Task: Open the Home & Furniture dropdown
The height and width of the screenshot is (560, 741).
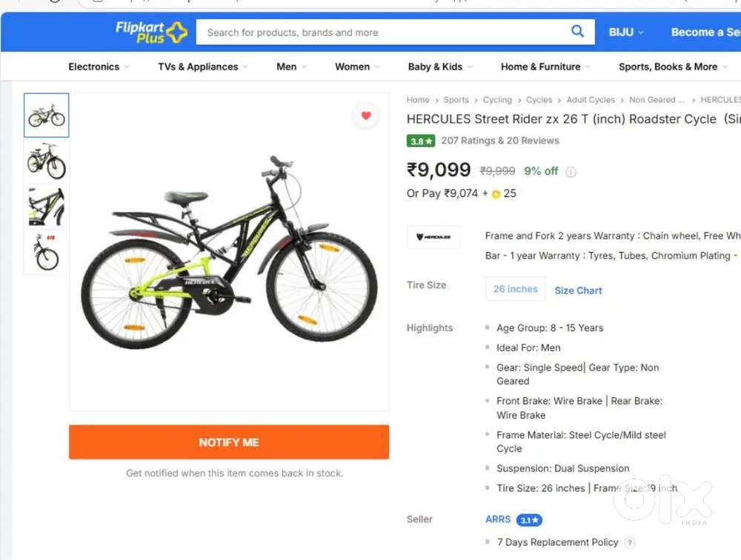Action: click(x=545, y=67)
